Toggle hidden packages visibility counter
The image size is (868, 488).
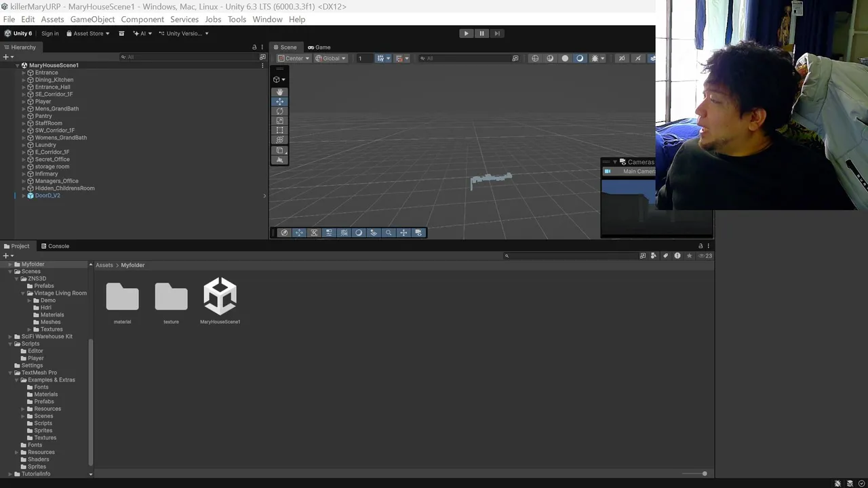tap(706, 256)
